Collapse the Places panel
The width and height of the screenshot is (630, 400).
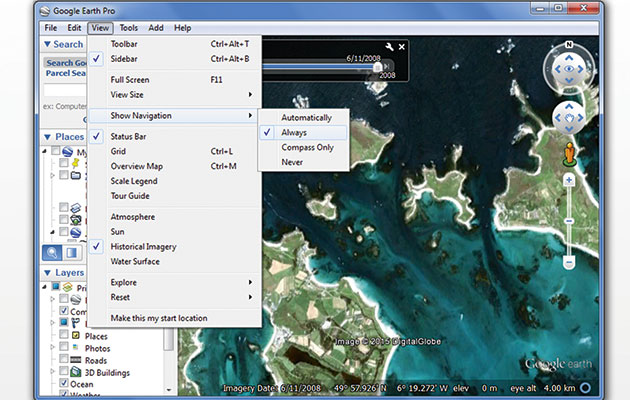coord(47,137)
